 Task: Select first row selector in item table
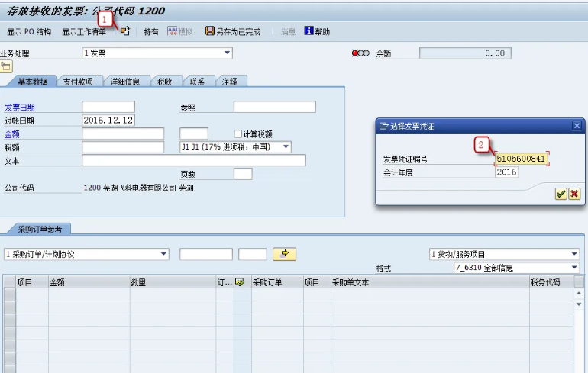pyautogui.click(x=9, y=294)
